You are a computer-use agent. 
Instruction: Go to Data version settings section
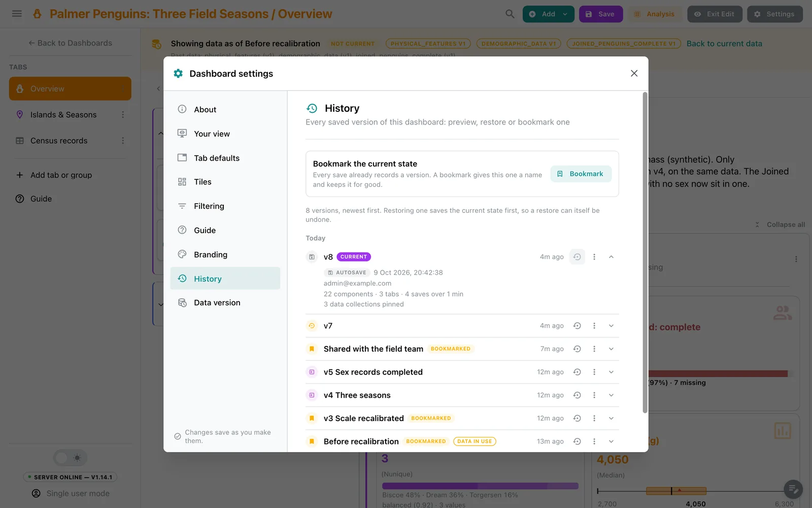[x=225, y=303]
